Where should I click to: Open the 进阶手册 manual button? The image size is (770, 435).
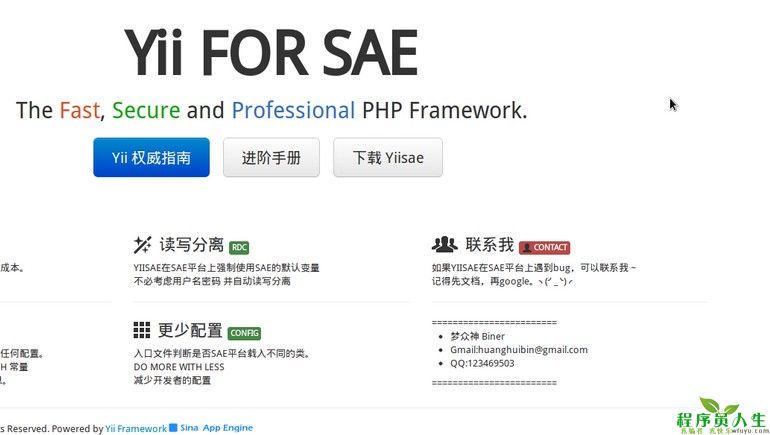pos(271,157)
